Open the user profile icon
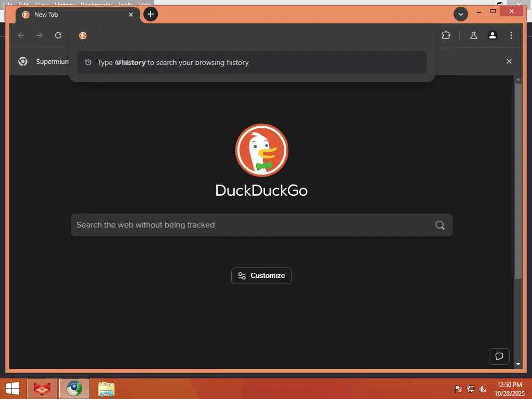Screen dimensions: 532x399 (x=493, y=35)
